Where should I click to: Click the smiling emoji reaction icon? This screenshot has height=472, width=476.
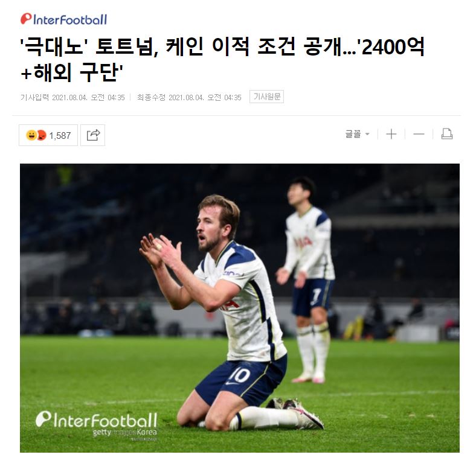tap(31, 135)
